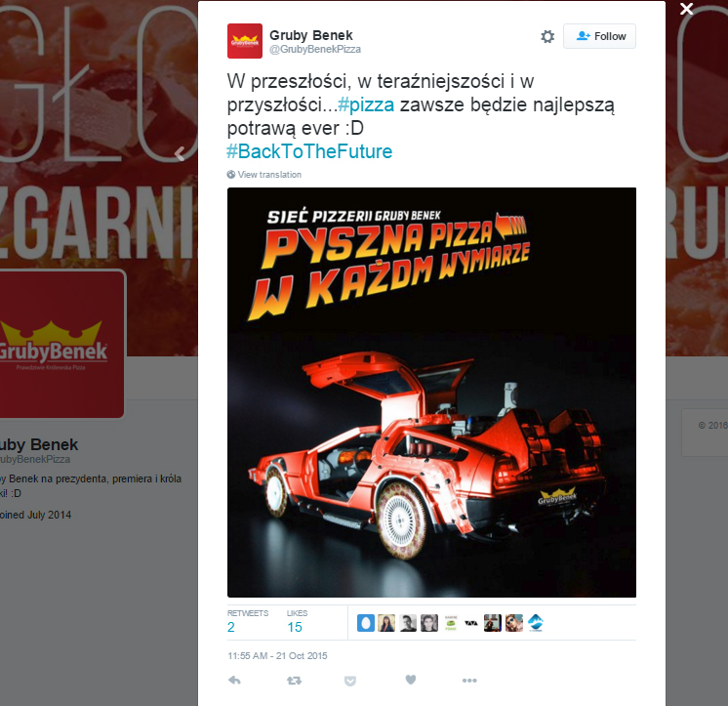Screen dimensions: 728x706
Task: Click the @GrubyBenekPizza handle
Action: [315, 49]
